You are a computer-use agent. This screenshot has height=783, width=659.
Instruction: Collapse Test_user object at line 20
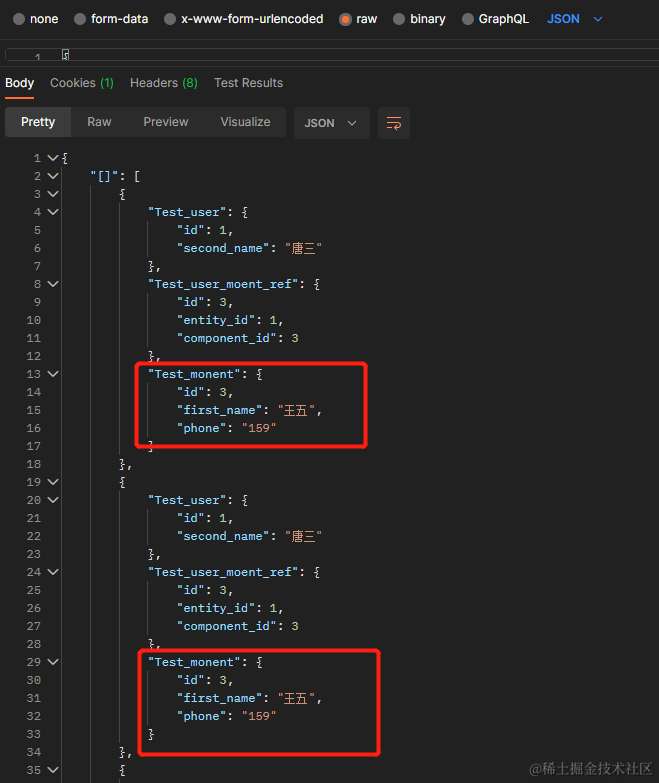[53, 500]
